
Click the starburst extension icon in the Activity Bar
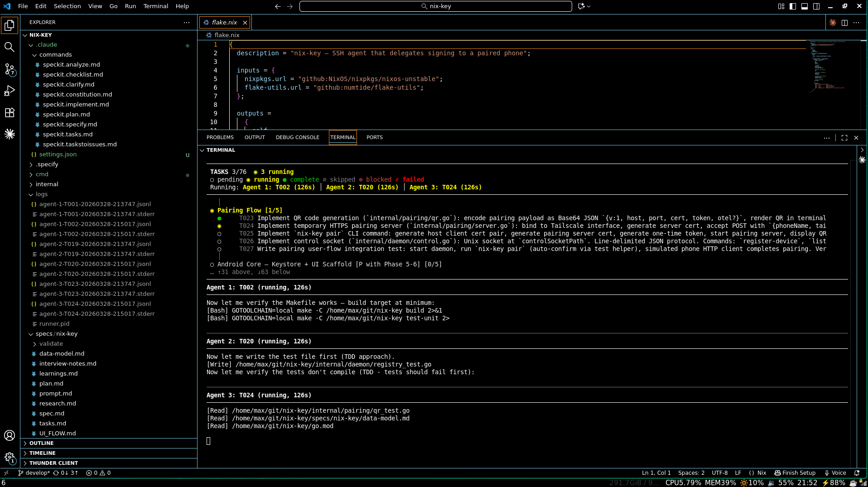(x=10, y=134)
